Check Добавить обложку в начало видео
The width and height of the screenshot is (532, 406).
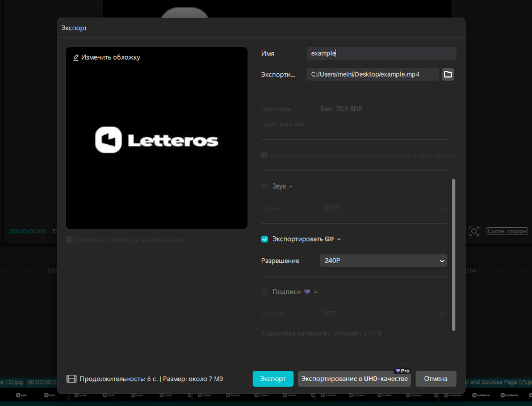pos(69,240)
